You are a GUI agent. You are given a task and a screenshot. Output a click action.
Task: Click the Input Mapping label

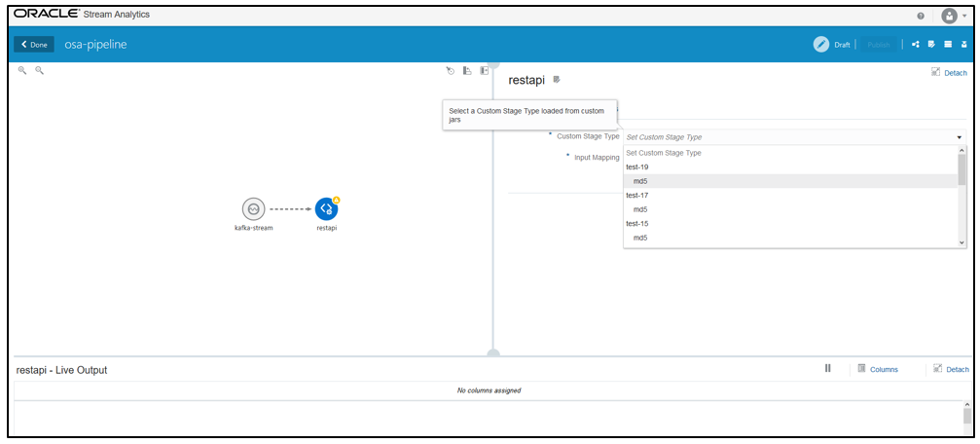pyautogui.click(x=597, y=158)
